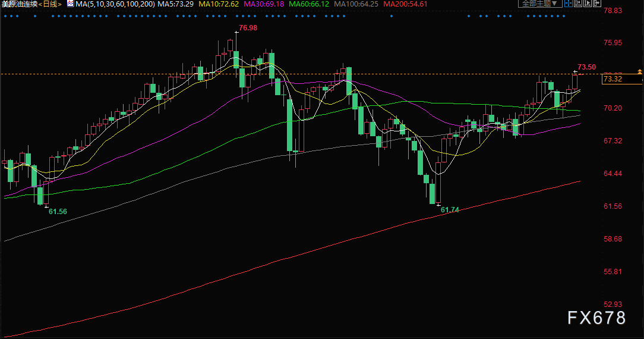This screenshot has height=339, width=644.
Task: Click the MA indicator chart icon
Action: (70, 4)
